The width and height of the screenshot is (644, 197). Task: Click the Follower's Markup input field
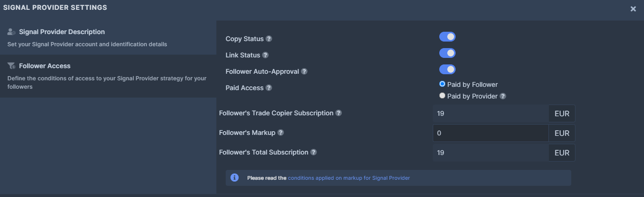point(490,133)
